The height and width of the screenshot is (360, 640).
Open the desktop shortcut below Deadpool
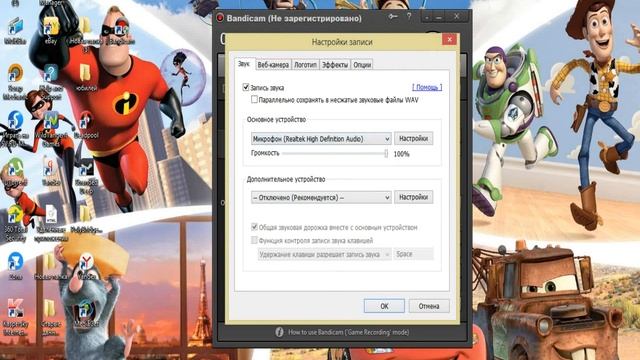tap(86, 176)
